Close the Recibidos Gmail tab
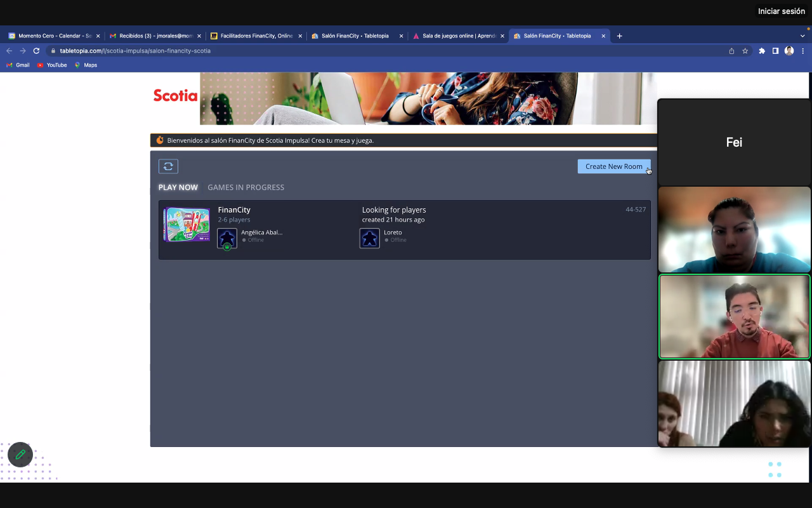 tap(199, 36)
